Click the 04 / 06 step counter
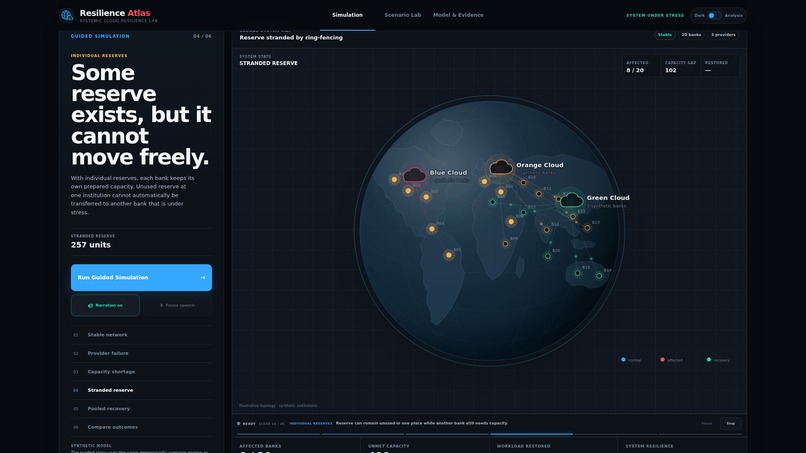Image resolution: width=806 pixels, height=453 pixels. tap(202, 37)
